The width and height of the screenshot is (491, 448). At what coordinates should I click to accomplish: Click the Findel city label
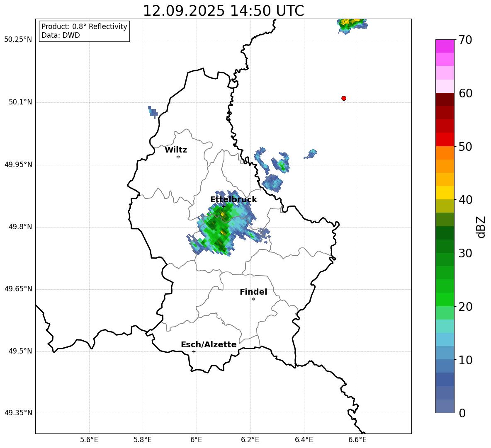tap(253, 292)
